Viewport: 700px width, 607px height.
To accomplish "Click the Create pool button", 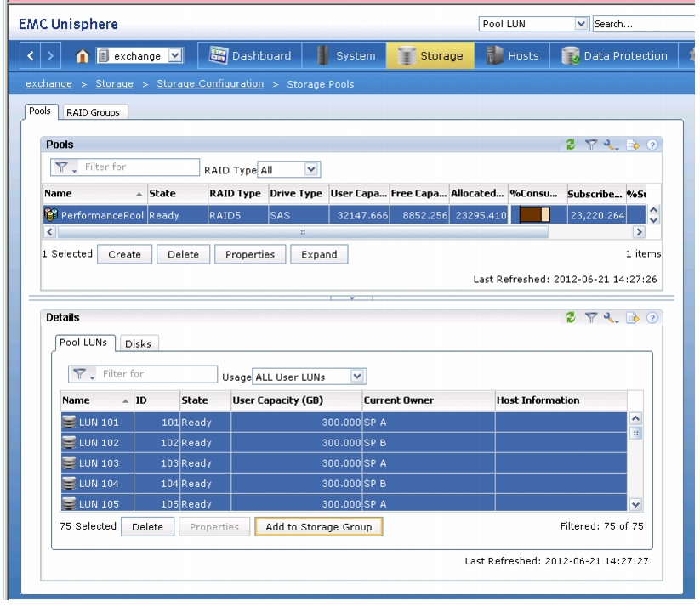I will click(124, 254).
